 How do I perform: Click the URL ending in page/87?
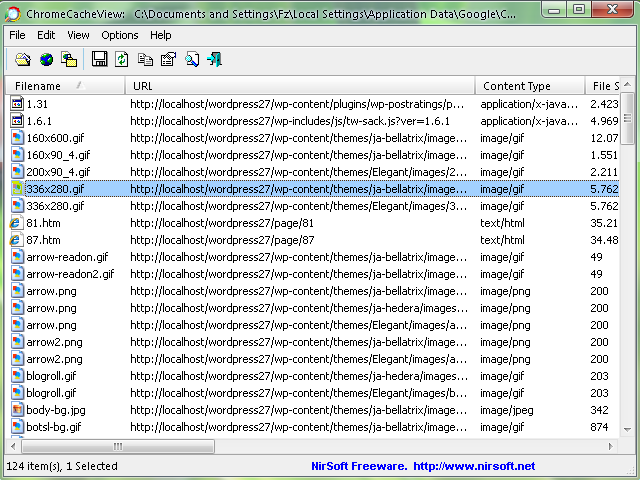(222, 240)
